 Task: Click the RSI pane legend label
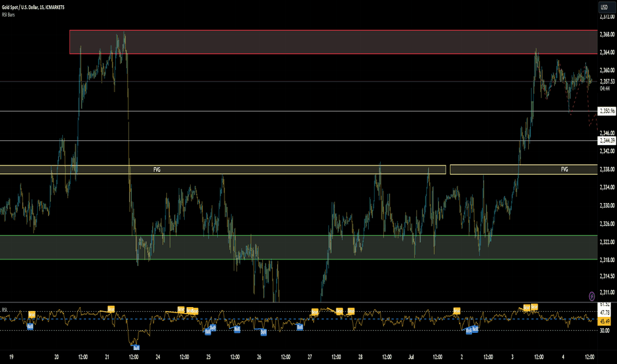click(x=5, y=310)
